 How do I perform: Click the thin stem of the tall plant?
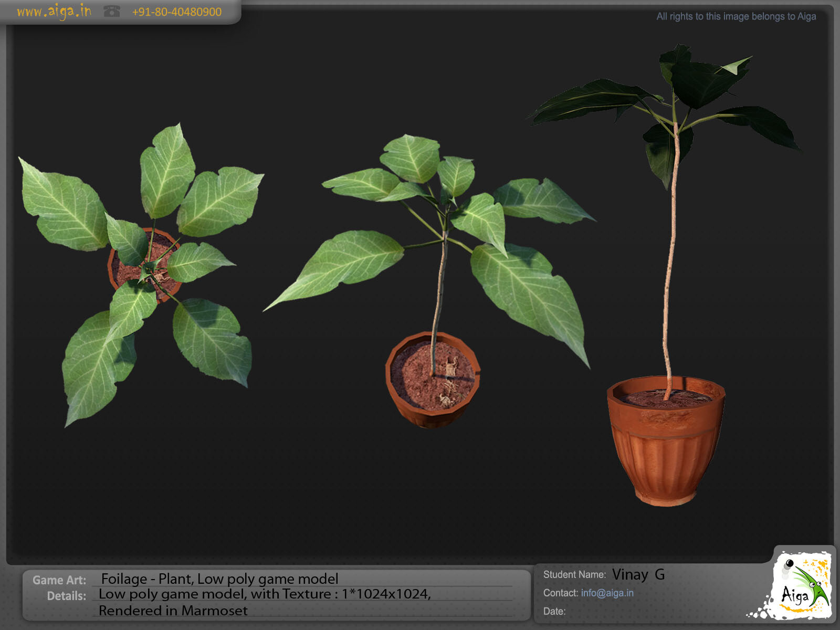pyautogui.click(x=670, y=262)
